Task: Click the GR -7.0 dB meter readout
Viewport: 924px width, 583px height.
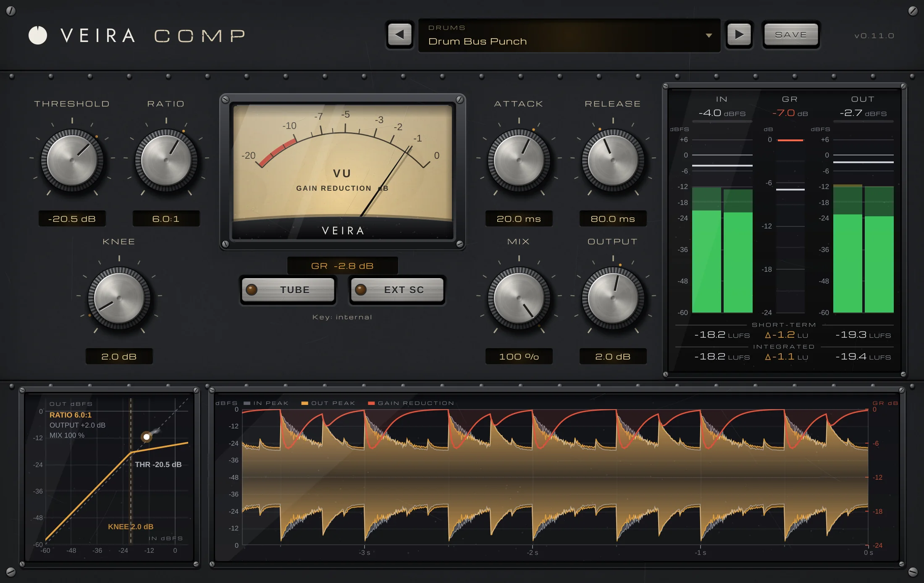Action: [x=790, y=113]
